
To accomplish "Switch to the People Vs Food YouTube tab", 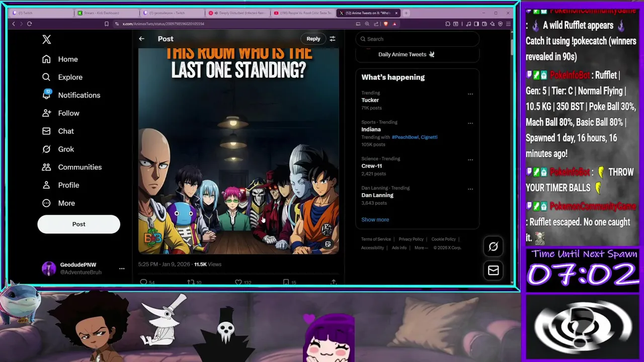I will coord(302,13).
